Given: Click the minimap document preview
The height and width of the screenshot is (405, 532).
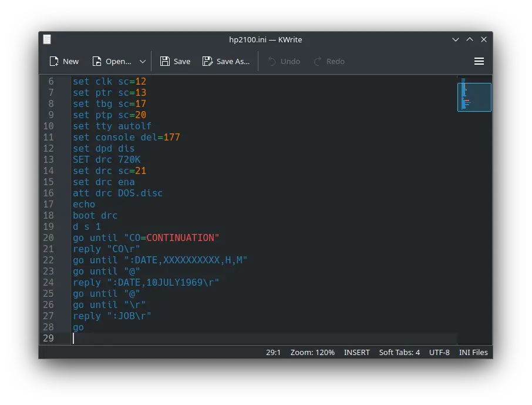Looking at the screenshot, I should point(474,97).
